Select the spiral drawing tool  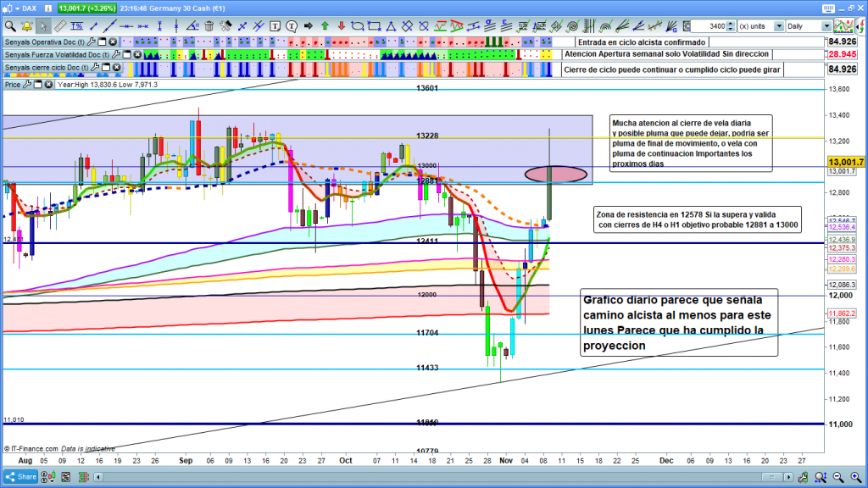coord(572,25)
